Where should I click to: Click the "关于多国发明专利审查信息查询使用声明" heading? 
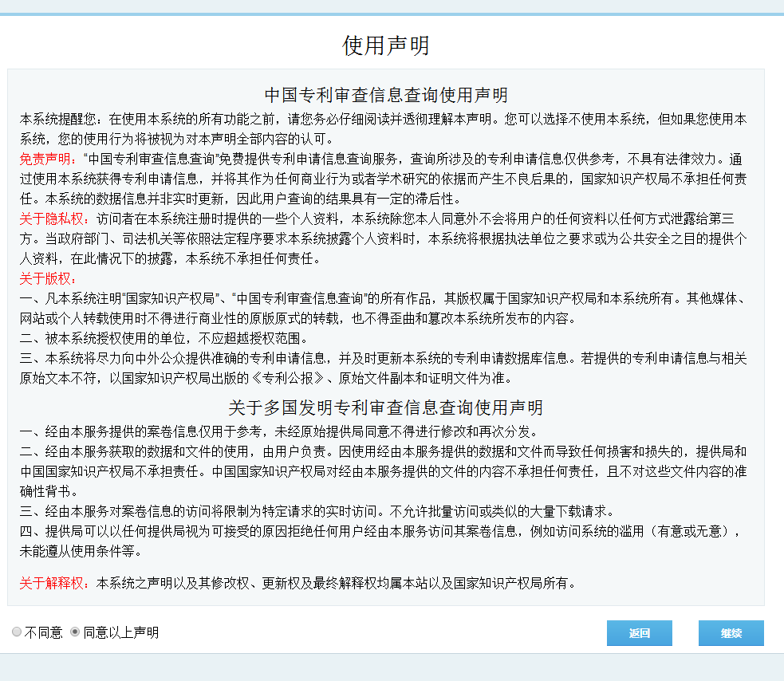pos(386,408)
